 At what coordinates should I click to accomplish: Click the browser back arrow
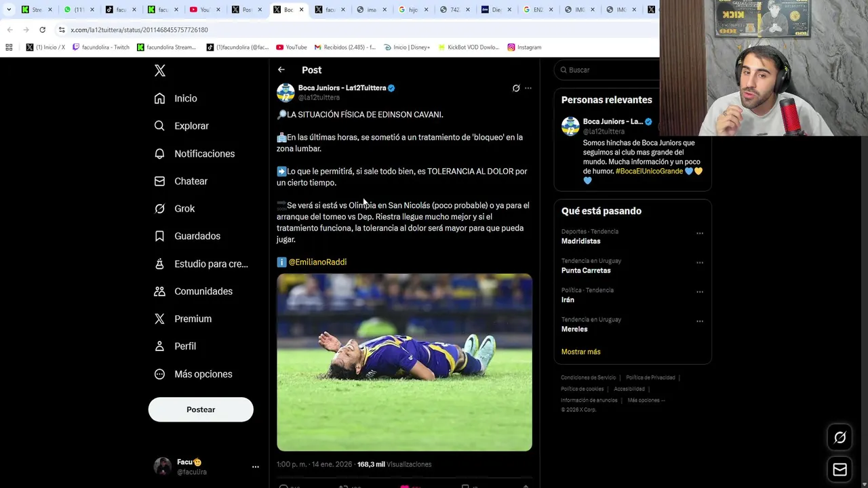pyautogui.click(x=9, y=30)
